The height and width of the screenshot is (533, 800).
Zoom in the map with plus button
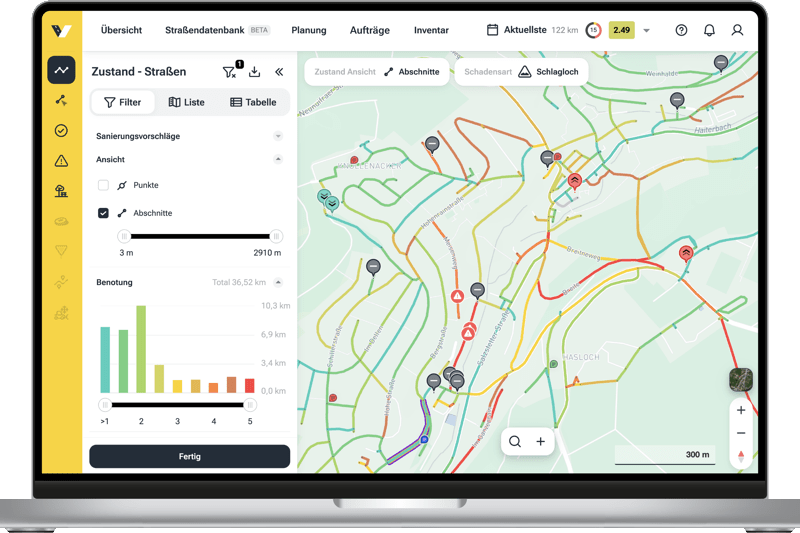coord(740,410)
